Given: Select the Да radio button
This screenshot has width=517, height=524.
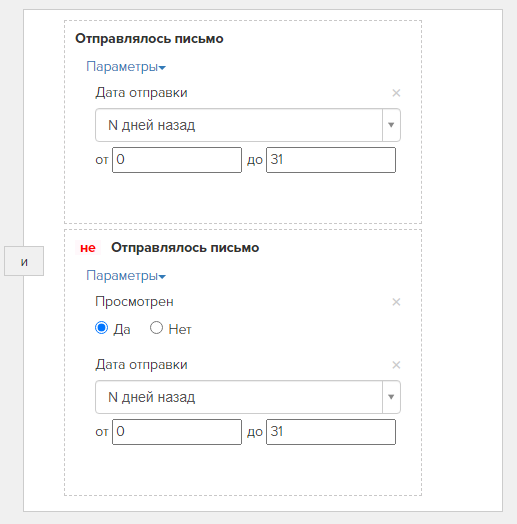Looking at the screenshot, I should (101, 328).
